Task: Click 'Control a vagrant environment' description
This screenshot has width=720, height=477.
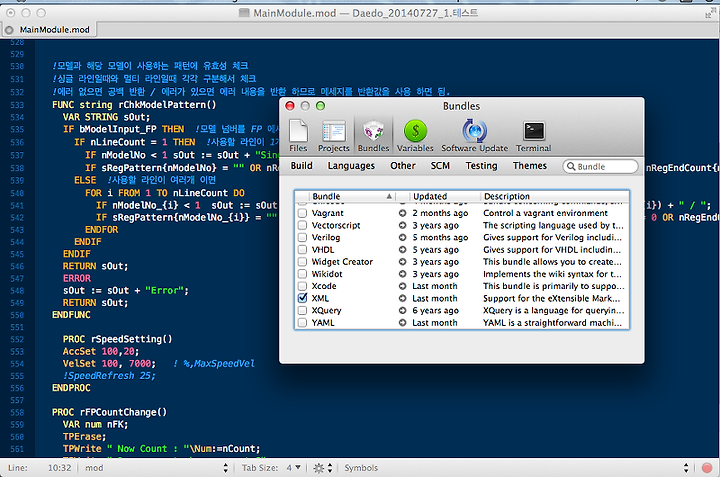Action: tap(545, 213)
